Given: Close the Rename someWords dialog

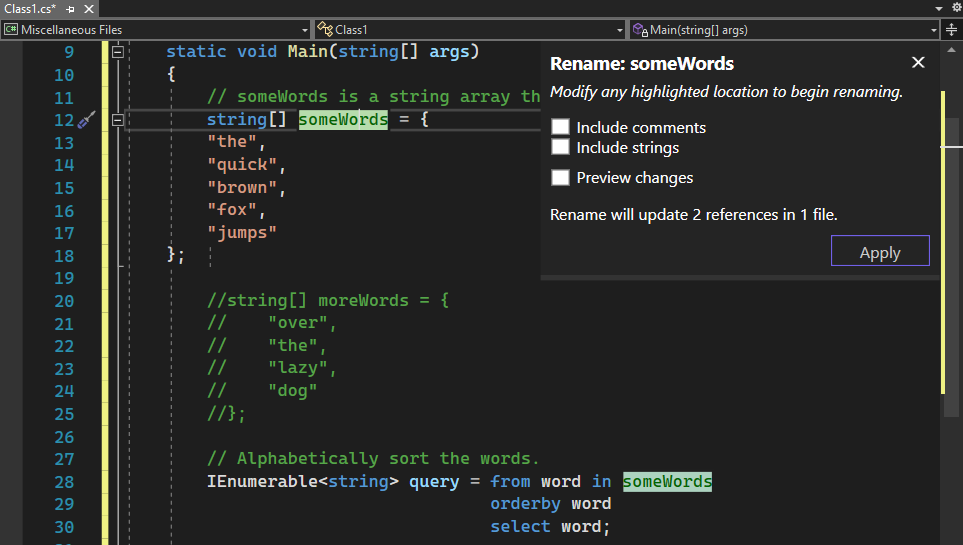Looking at the screenshot, I should pyautogui.click(x=918, y=63).
